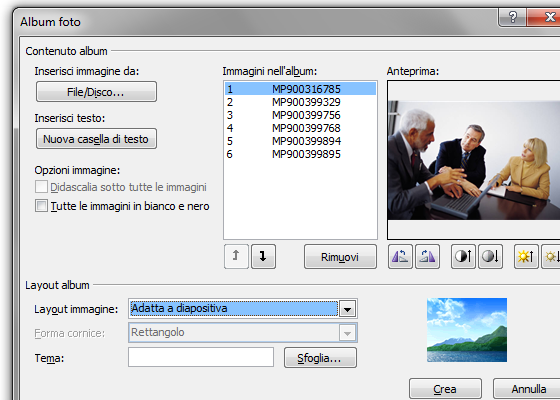
Task: Select MP900399329 in album list
Action: 300,102
